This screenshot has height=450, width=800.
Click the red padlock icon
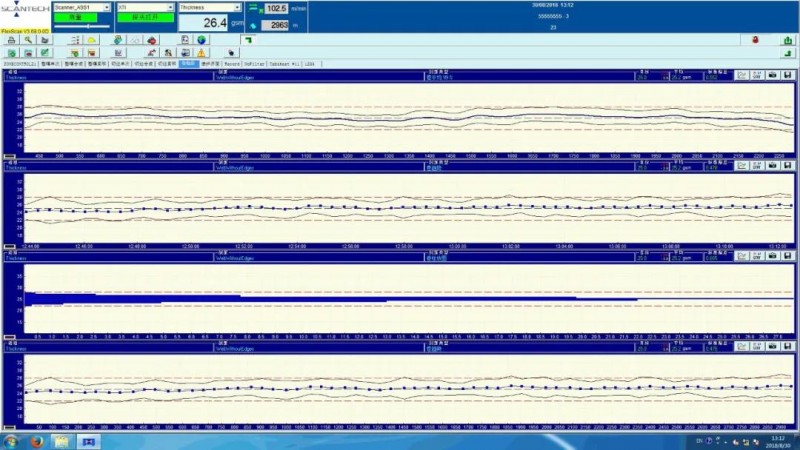click(x=756, y=40)
